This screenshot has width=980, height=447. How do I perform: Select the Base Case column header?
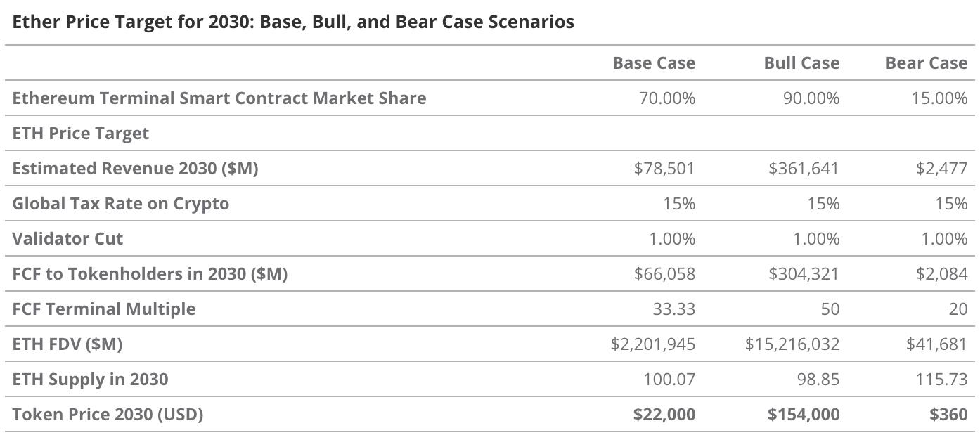(653, 63)
